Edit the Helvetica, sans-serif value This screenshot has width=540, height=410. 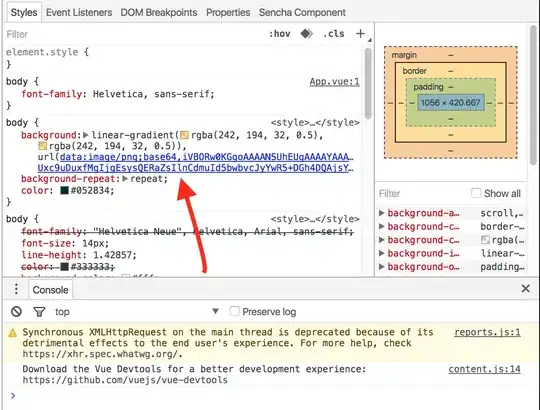(152, 94)
